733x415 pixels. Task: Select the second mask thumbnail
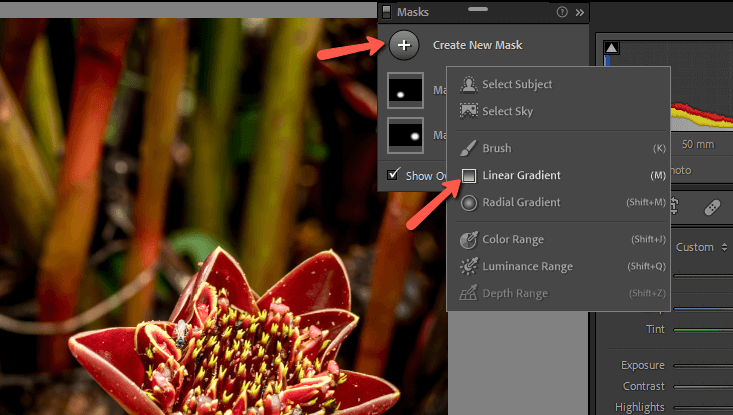click(x=405, y=136)
